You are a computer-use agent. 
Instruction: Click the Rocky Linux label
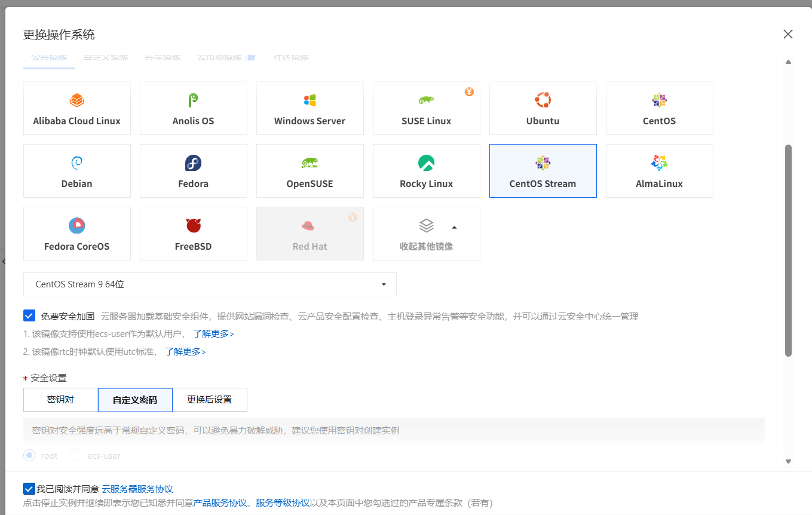click(426, 183)
